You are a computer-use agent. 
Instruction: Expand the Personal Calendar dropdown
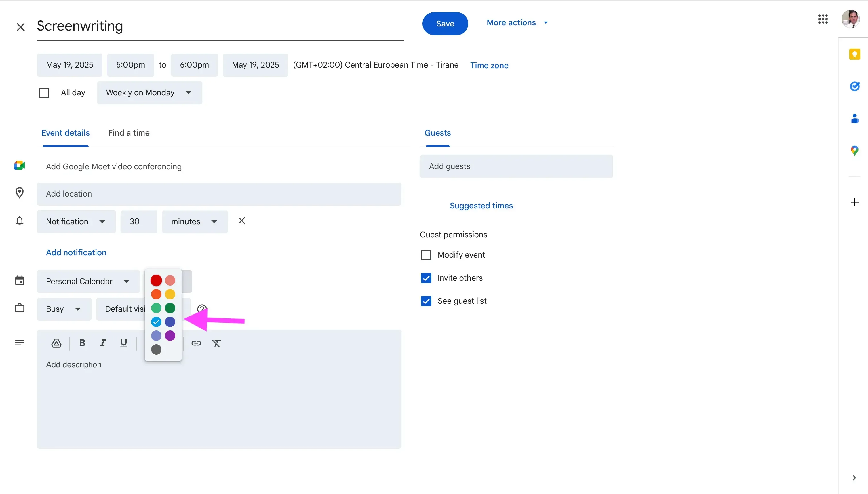tap(88, 281)
